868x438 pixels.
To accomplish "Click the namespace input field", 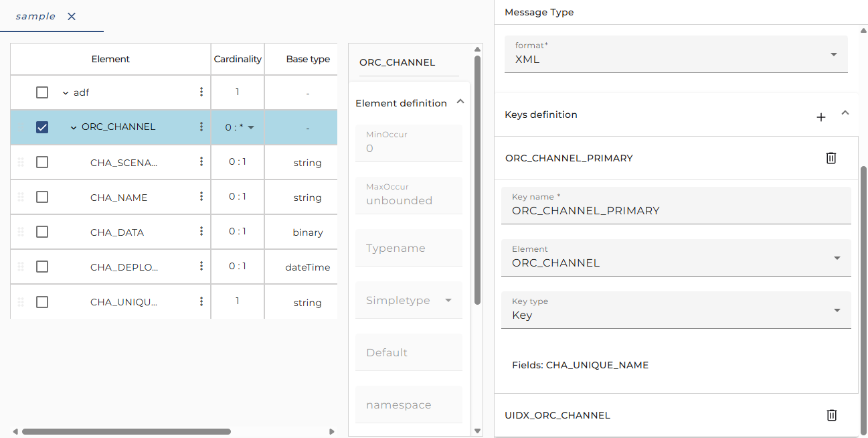I will [x=409, y=405].
